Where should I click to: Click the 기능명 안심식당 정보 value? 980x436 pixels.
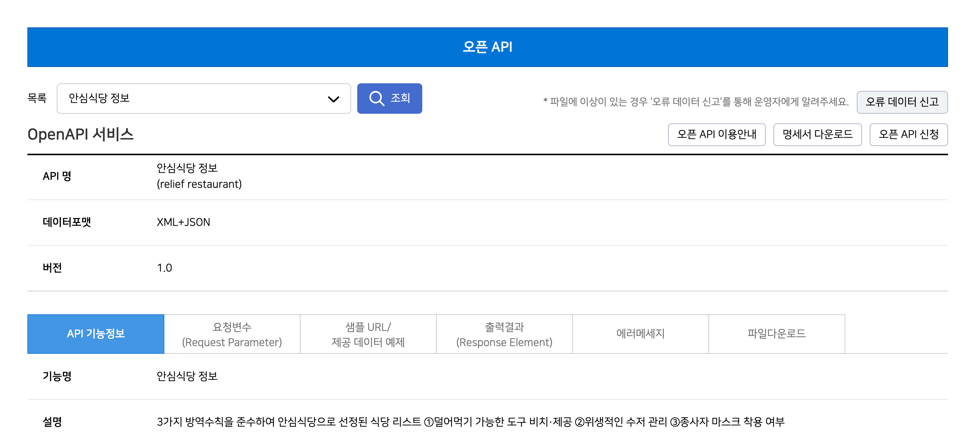click(187, 376)
